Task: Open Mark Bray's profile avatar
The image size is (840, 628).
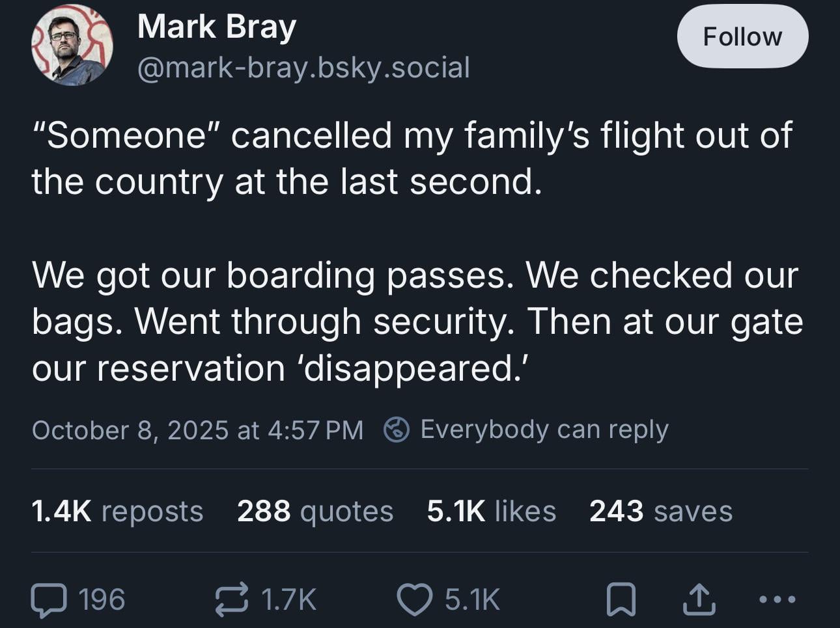Action: 72,44
